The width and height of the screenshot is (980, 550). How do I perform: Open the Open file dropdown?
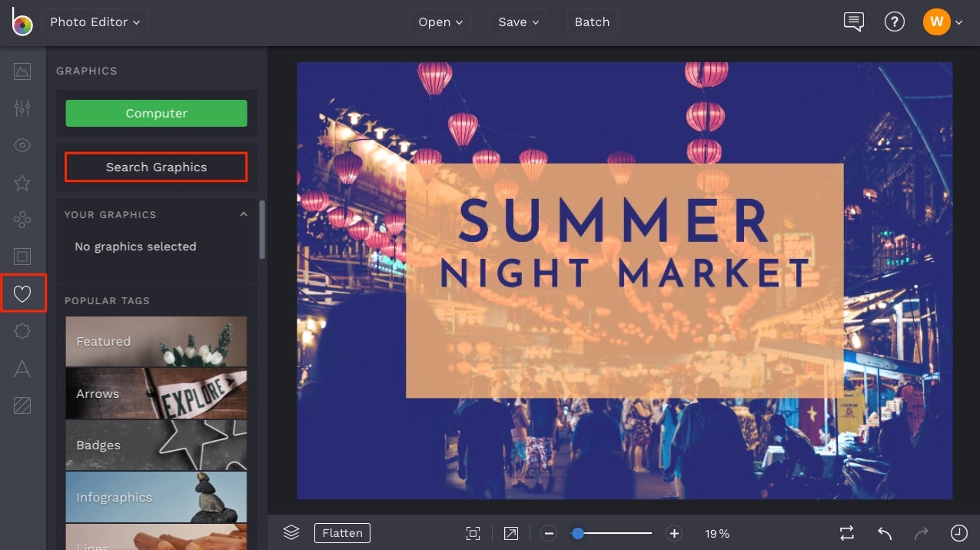point(440,22)
